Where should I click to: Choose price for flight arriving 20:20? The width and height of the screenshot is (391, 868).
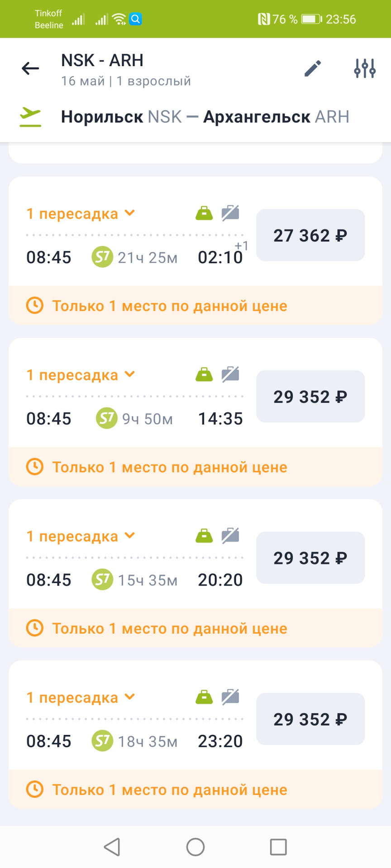(x=310, y=558)
